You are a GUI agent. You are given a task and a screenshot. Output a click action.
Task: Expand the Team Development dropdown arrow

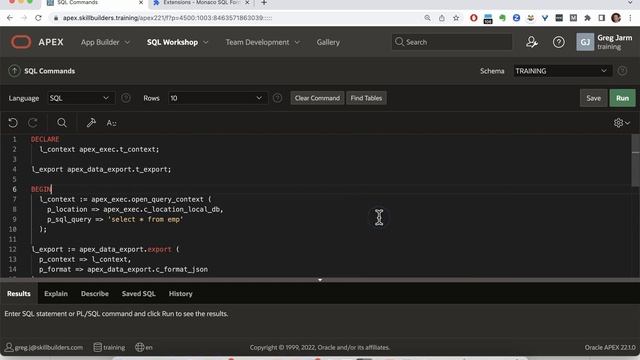point(297,42)
